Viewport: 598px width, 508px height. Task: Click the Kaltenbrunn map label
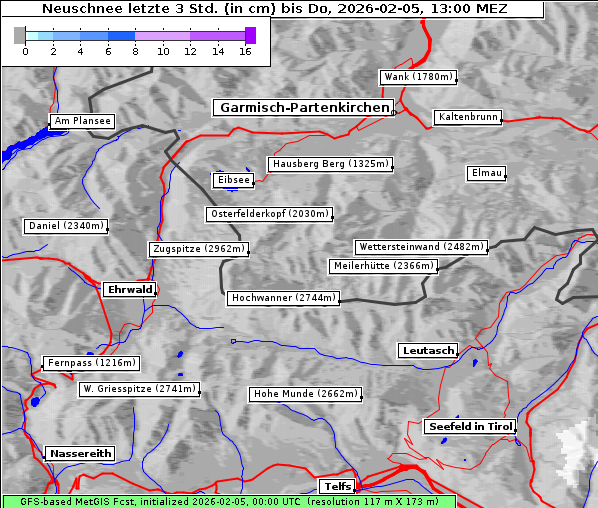coord(468,117)
